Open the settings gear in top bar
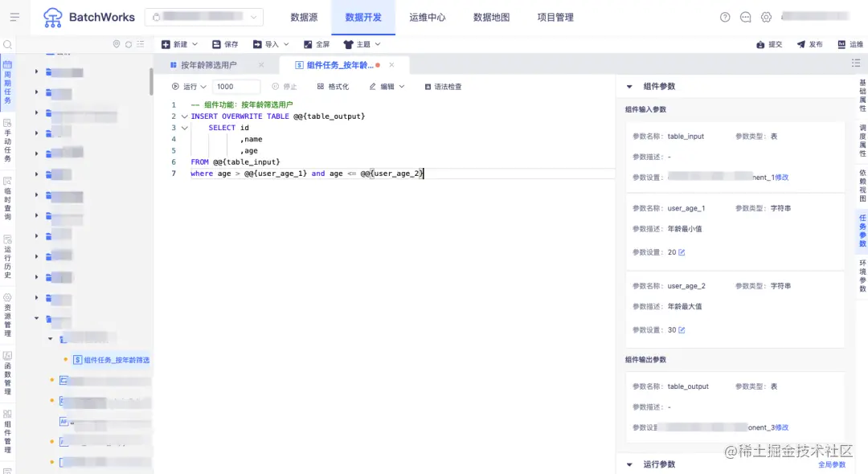This screenshot has height=474, width=868. click(x=766, y=17)
